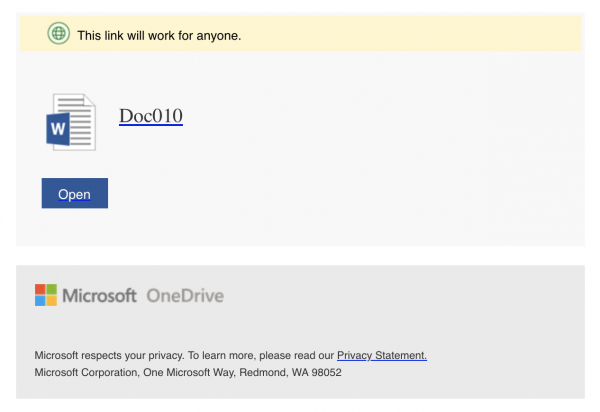Click the blue square of the Microsoft logo
This screenshot has height=412, width=600.
40,301
